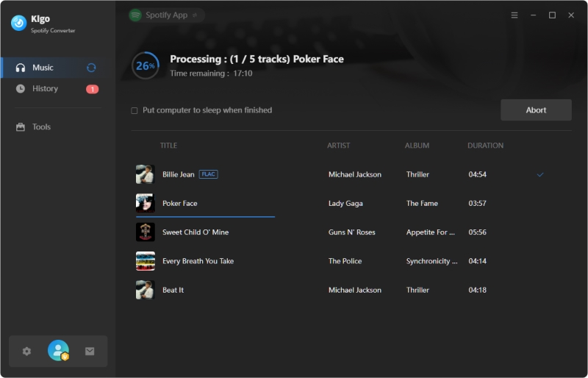Click Lady Gaga artist name
This screenshot has height=378, width=588.
coord(345,203)
